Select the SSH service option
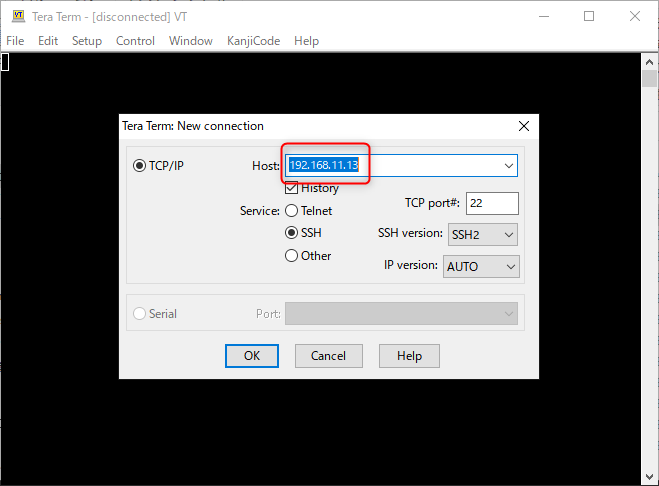 click(292, 233)
